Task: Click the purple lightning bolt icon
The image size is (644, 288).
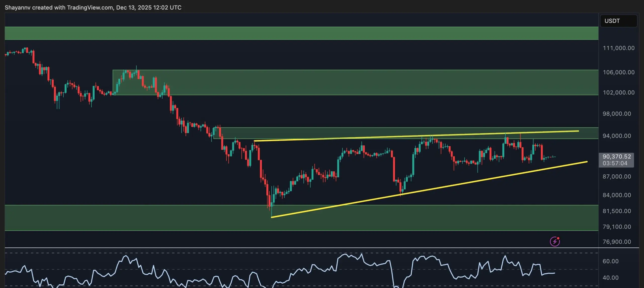Action: tap(555, 241)
